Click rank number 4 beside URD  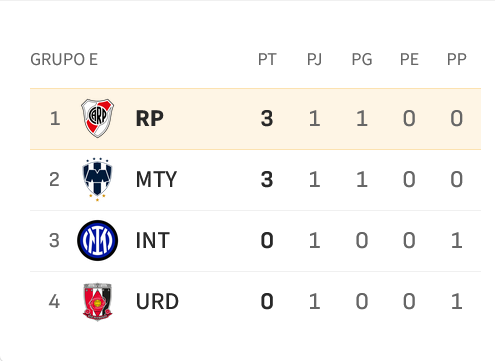click(54, 301)
